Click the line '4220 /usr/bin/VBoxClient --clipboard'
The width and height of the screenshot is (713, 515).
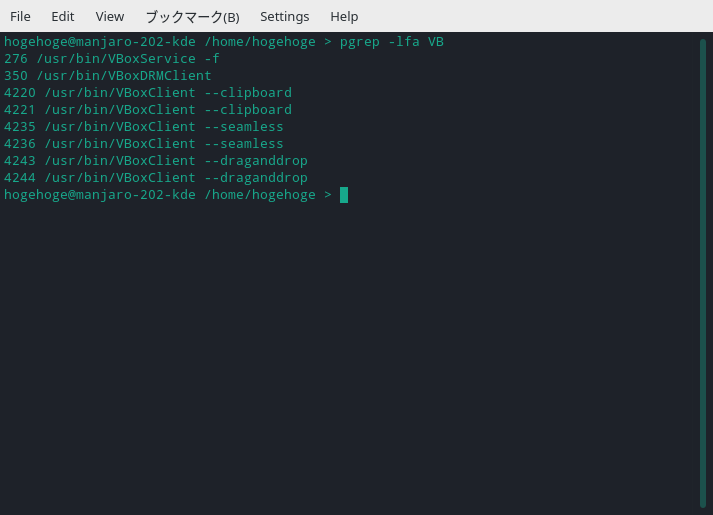(148, 93)
